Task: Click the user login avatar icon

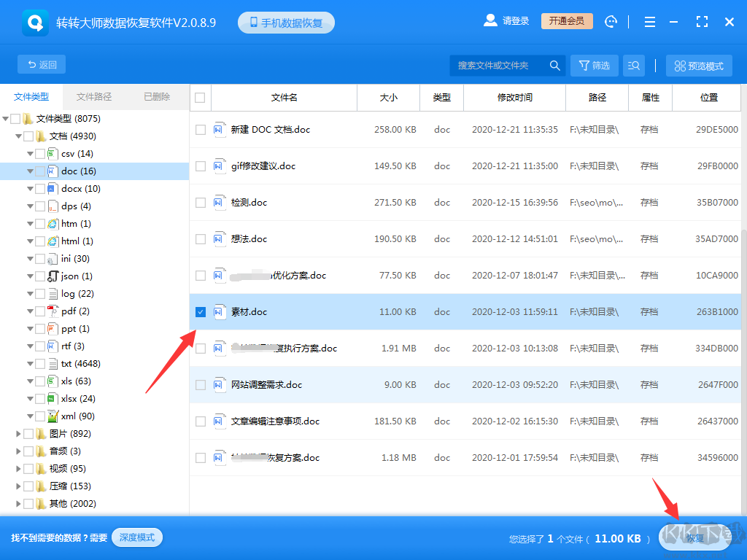Action: 490,20
